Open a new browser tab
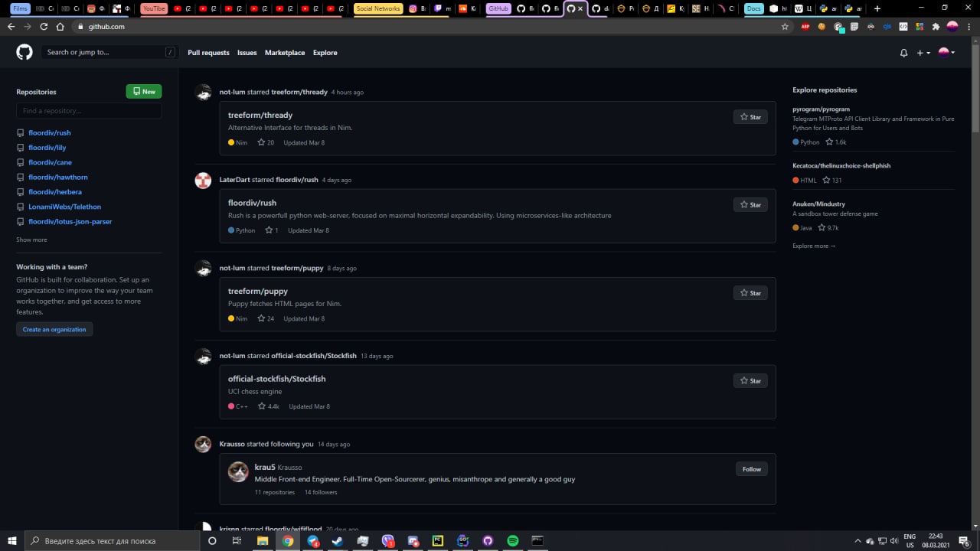 pos(877,8)
